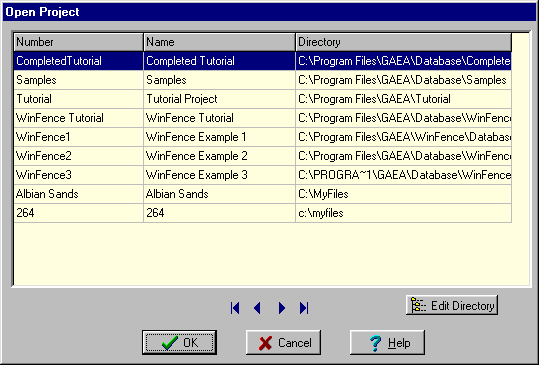Select the WinFence1 number cell
Screen dimensions: 539x365
coord(78,137)
